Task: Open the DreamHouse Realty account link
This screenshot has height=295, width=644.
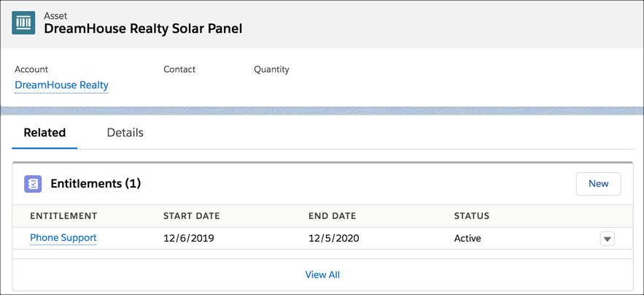Action: (x=61, y=85)
